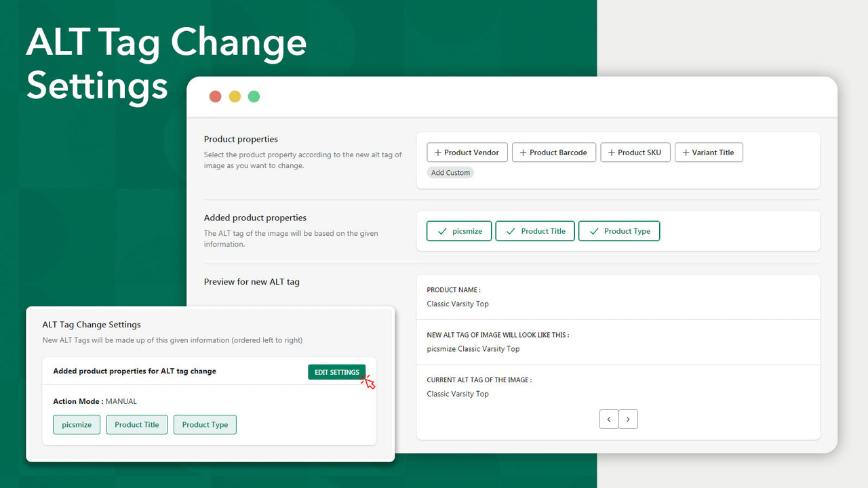
Task: Click the green traffic light dot
Action: [254, 96]
